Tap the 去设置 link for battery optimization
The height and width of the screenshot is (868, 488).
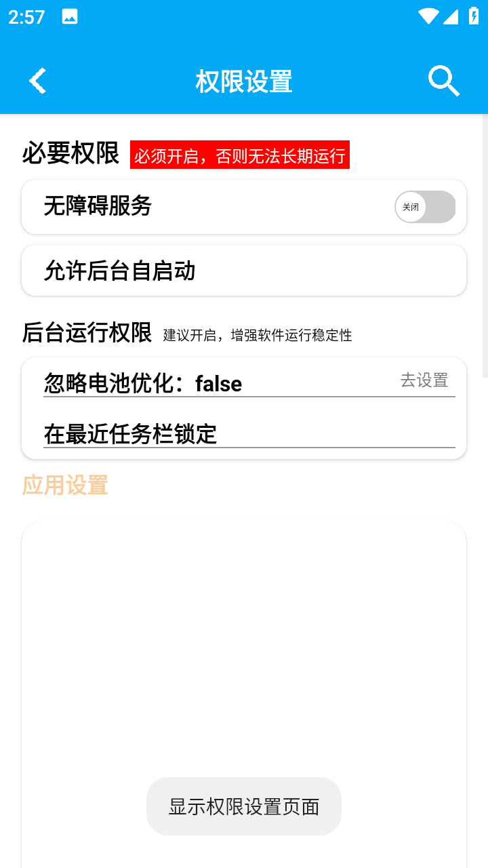point(424,380)
